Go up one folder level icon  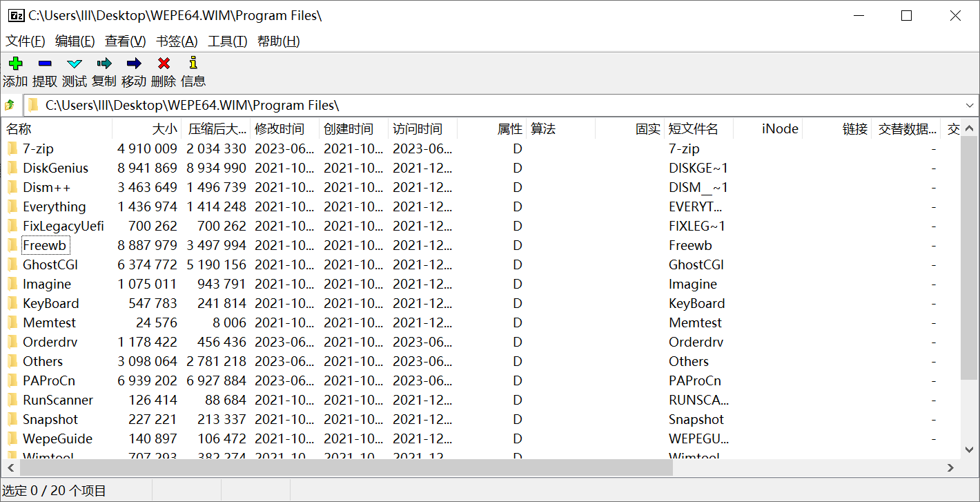tap(10, 106)
